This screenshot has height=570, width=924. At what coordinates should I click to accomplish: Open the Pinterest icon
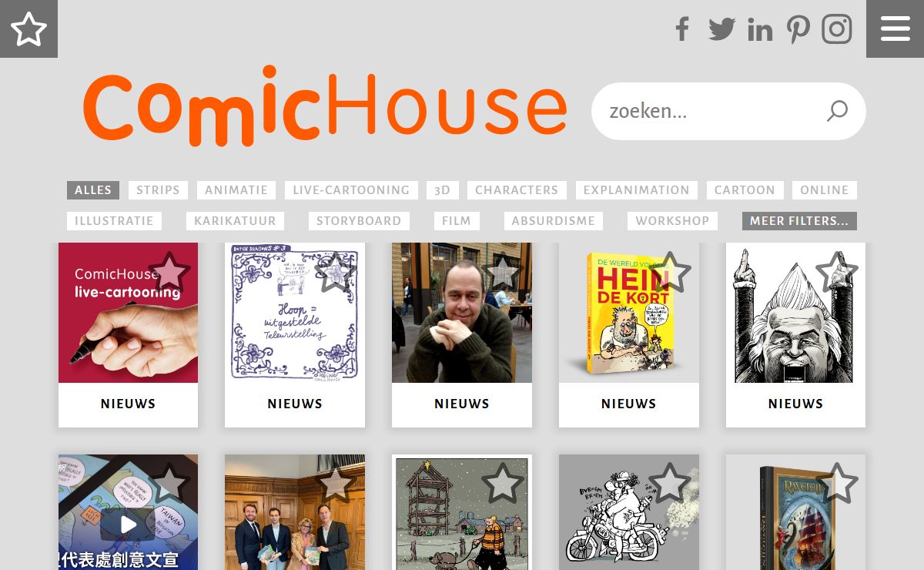tap(798, 29)
